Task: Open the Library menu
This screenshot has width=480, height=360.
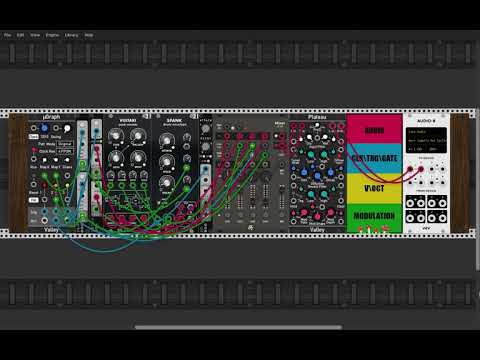Action: point(71,35)
